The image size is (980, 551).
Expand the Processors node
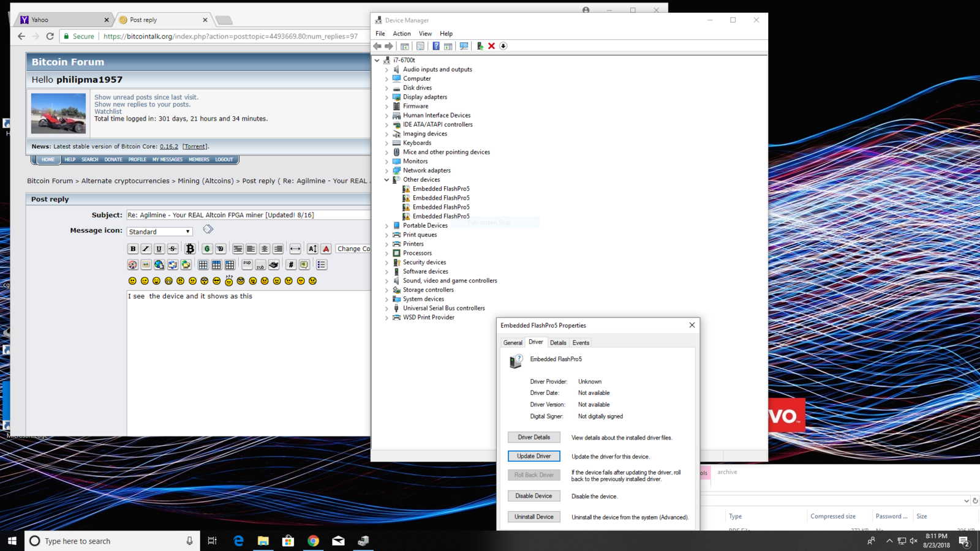pyautogui.click(x=386, y=253)
